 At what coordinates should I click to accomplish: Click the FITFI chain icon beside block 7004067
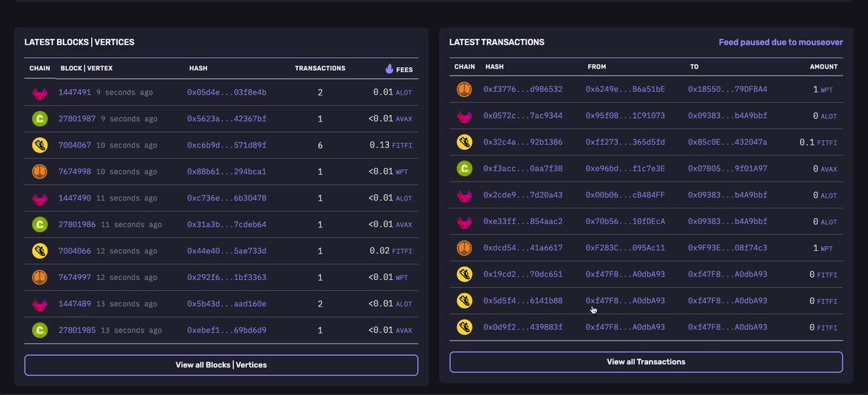40,145
